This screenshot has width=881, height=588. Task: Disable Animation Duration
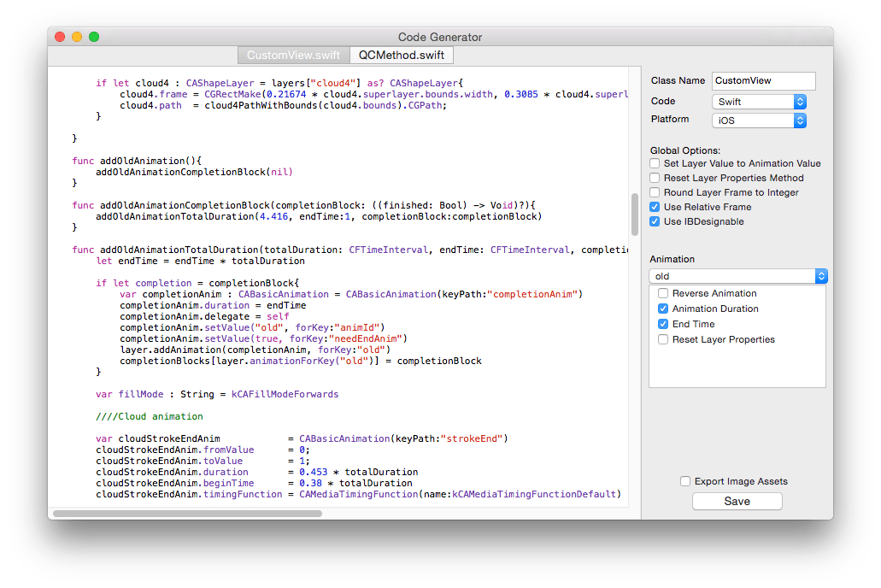tap(663, 309)
